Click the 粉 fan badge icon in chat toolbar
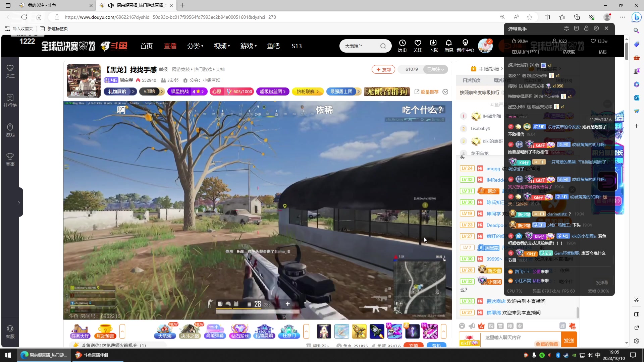Screen dimensions: 644x362 click(491, 326)
